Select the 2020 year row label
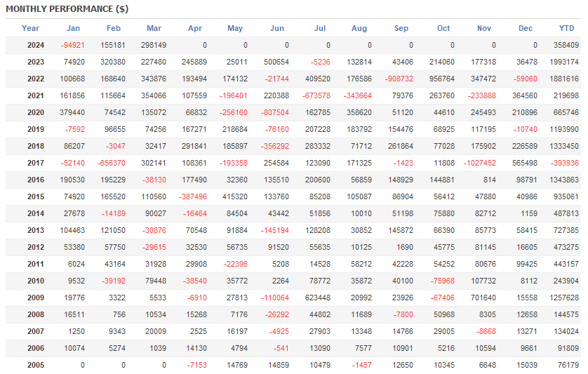The width and height of the screenshot is (588, 374). 36,112
